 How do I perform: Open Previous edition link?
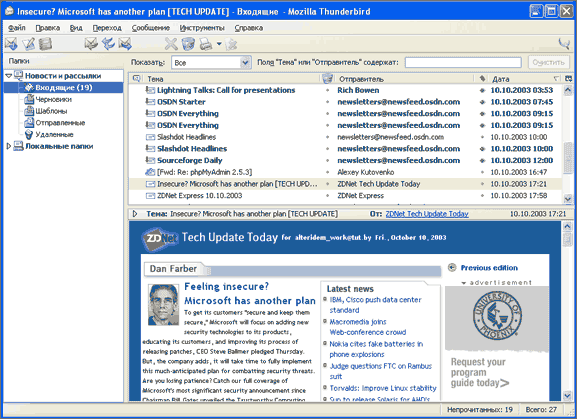(489, 268)
